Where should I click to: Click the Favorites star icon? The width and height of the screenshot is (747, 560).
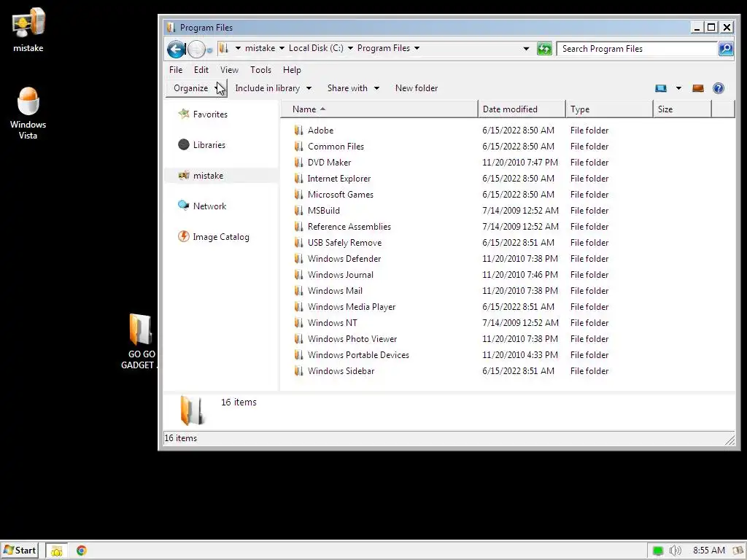(183, 114)
